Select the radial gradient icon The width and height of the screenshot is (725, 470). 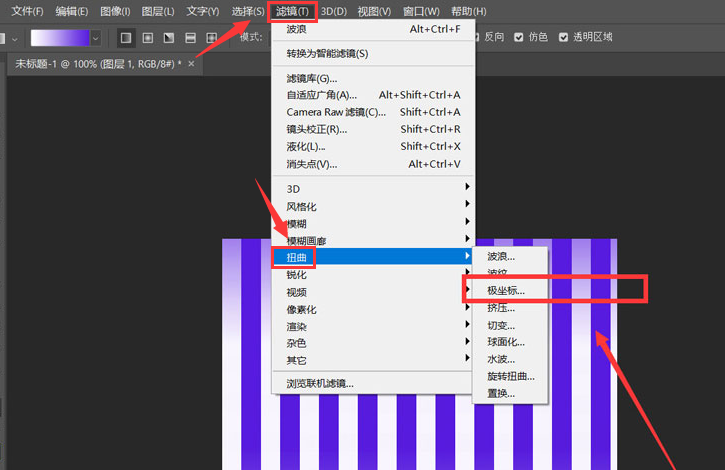coord(147,38)
